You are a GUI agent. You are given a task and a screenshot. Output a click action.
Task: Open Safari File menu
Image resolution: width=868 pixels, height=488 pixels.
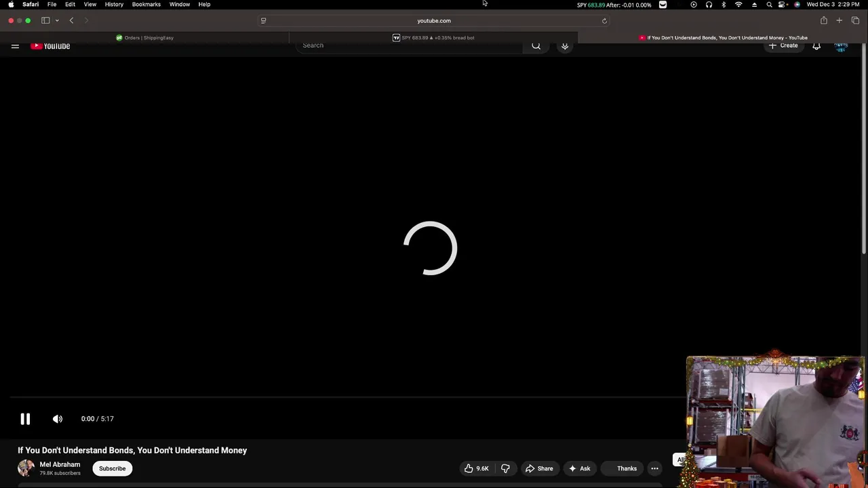[52, 5]
